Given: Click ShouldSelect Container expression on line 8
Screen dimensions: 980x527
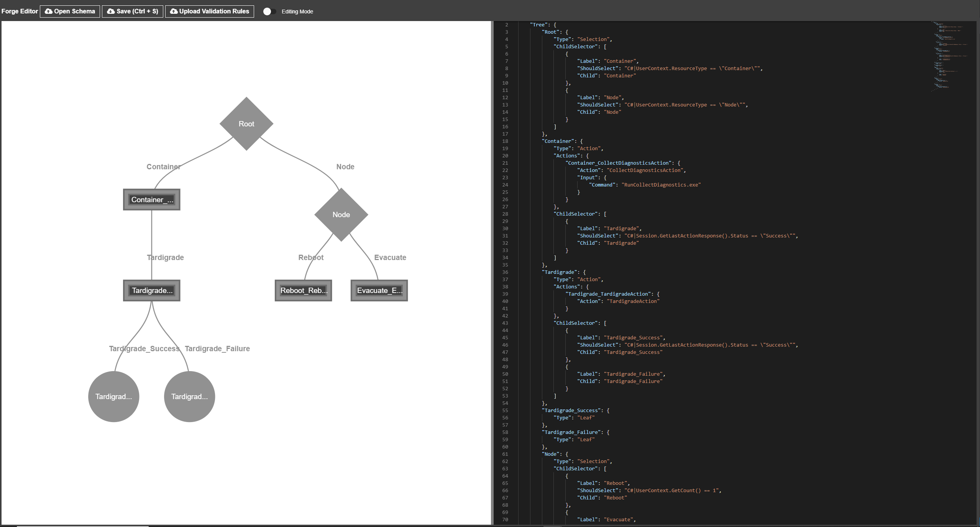Looking at the screenshot, I should coord(692,68).
